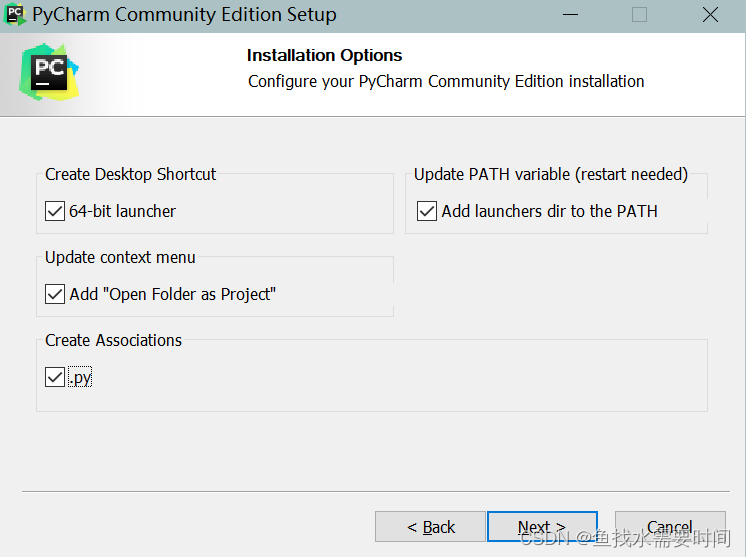This screenshot has height=557, width=746.
Task: Cancel the PyCharm installation
Action: pyautogui.click(x=669, y=527)
